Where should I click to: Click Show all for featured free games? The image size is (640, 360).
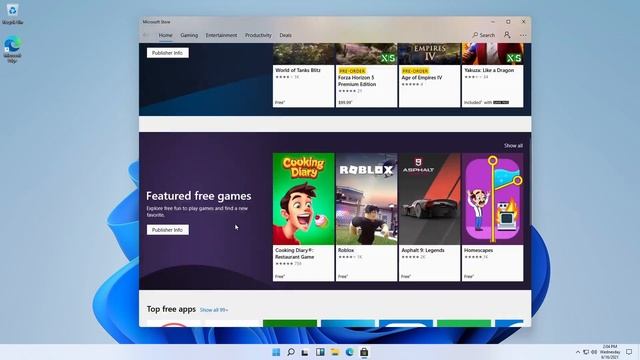tap(513, 146)
